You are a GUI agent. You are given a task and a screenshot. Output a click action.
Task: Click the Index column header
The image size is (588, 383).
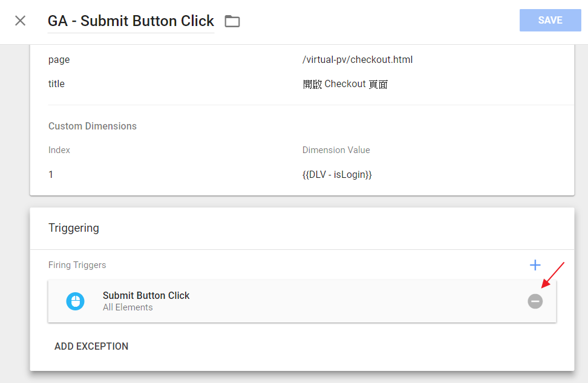point(59,150)
